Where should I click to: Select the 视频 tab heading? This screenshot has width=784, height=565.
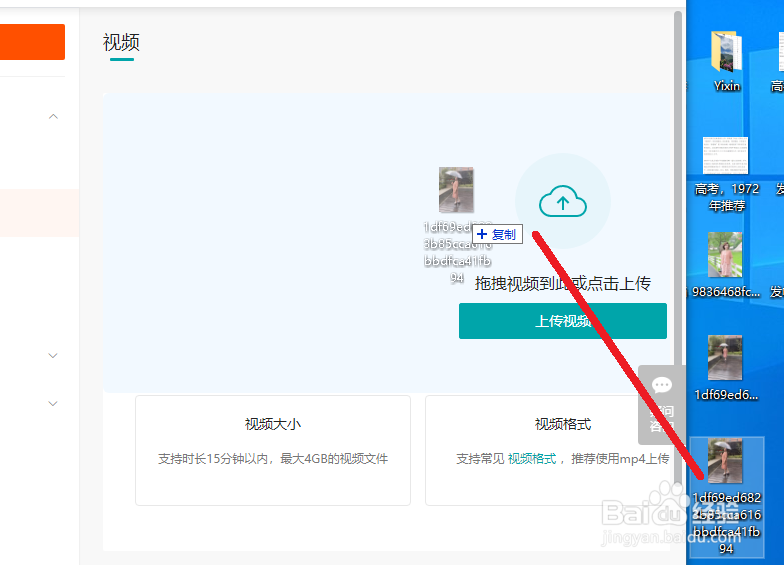(121, 42)
